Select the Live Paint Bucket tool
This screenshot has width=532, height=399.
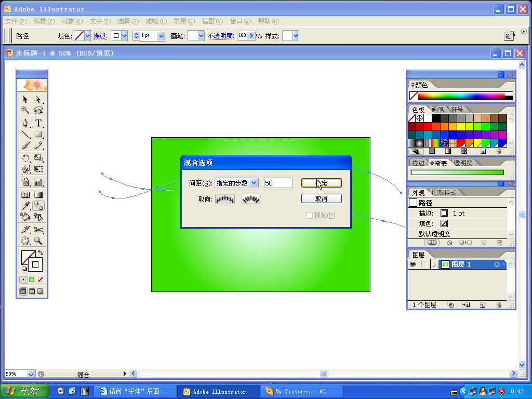tap(25, 217)
